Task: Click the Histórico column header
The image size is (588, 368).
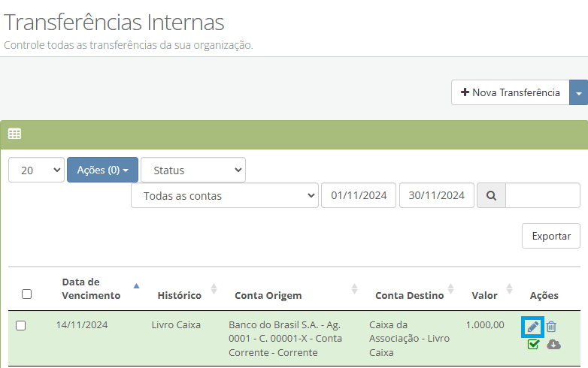Action: click(x=179, y=295)
